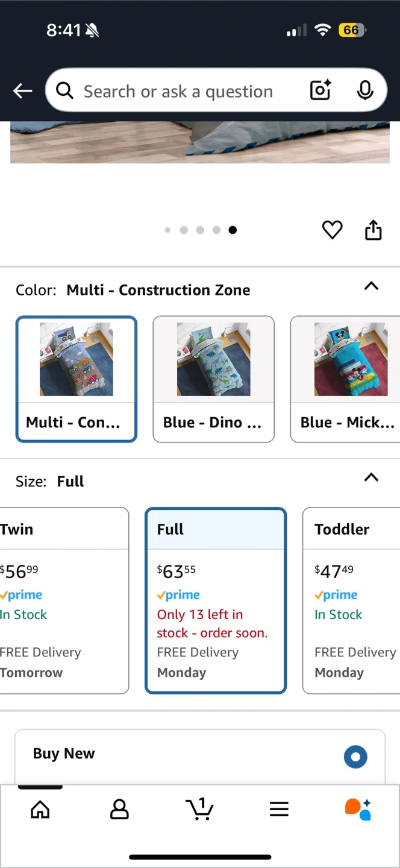This screenshot has width=400, height=868.
Task: Go to Home via bottom nav icon
Action: point(40,810)
